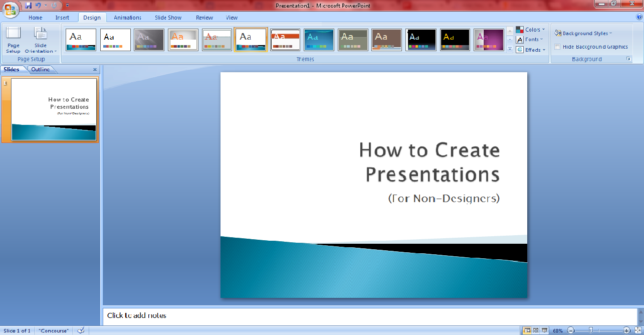Open Page Setup dialog
Image resolution: width=644 pixels, height=335 pixels.
14,41
